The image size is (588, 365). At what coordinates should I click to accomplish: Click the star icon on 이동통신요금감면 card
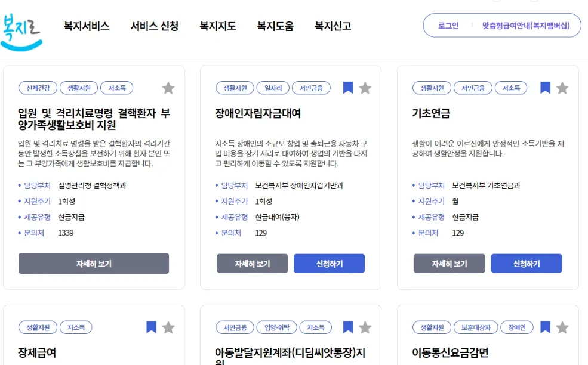coord(562,327)
